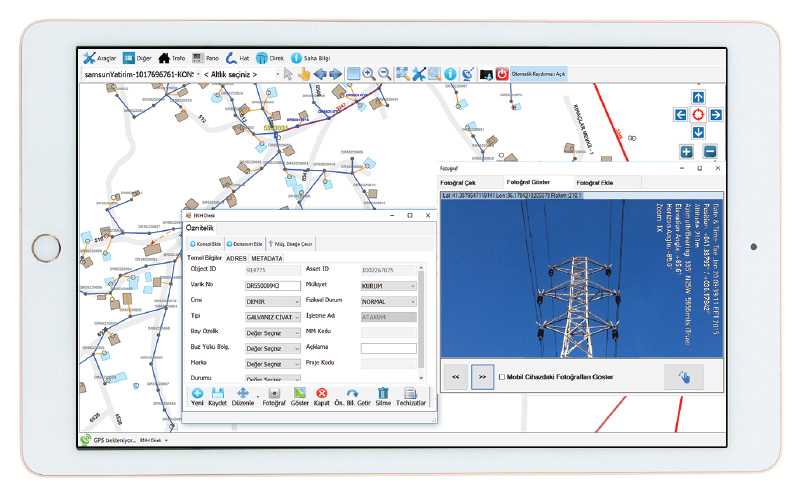Click the zoom out magnifier
The width and height of the screenshot is (800, 494).
point(384,75)
